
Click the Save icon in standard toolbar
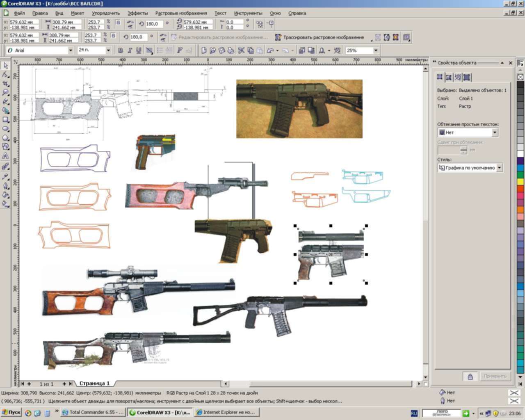tap(221, 50)
